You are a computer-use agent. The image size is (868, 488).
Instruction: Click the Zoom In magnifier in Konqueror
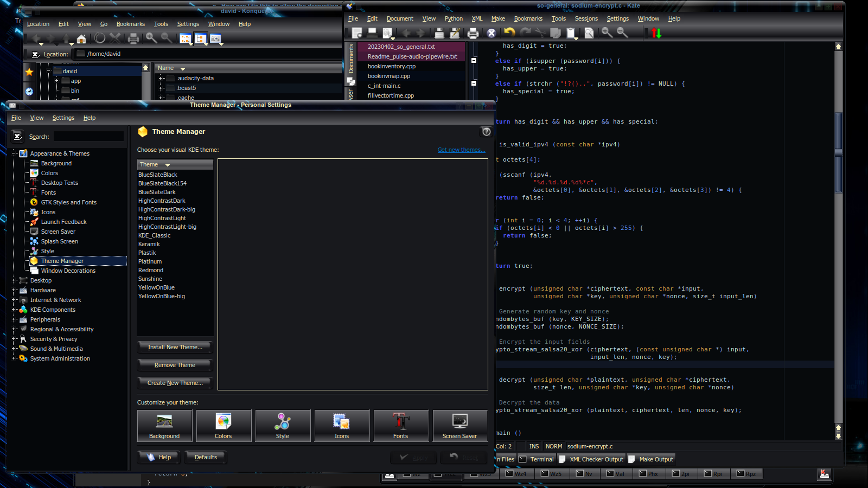[151, 38]
